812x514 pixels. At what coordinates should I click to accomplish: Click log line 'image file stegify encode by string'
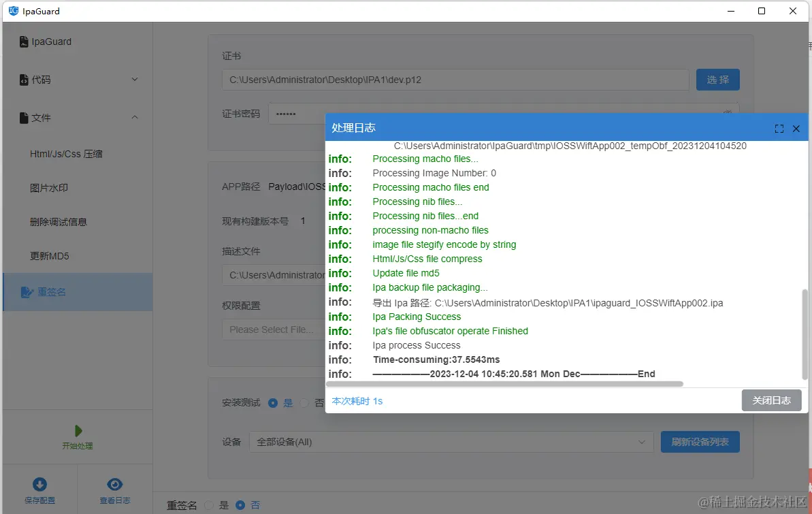[x=444, y=244]
